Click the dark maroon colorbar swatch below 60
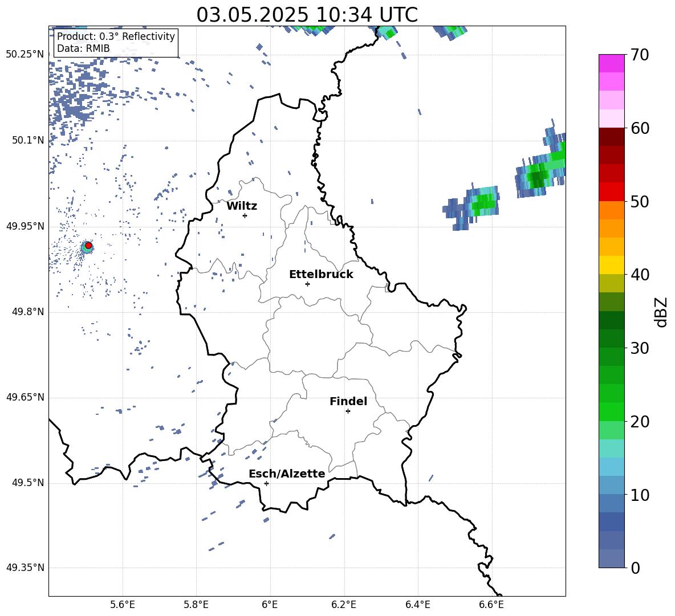Screen dimensions: 675x616 (x=612, y=137)
